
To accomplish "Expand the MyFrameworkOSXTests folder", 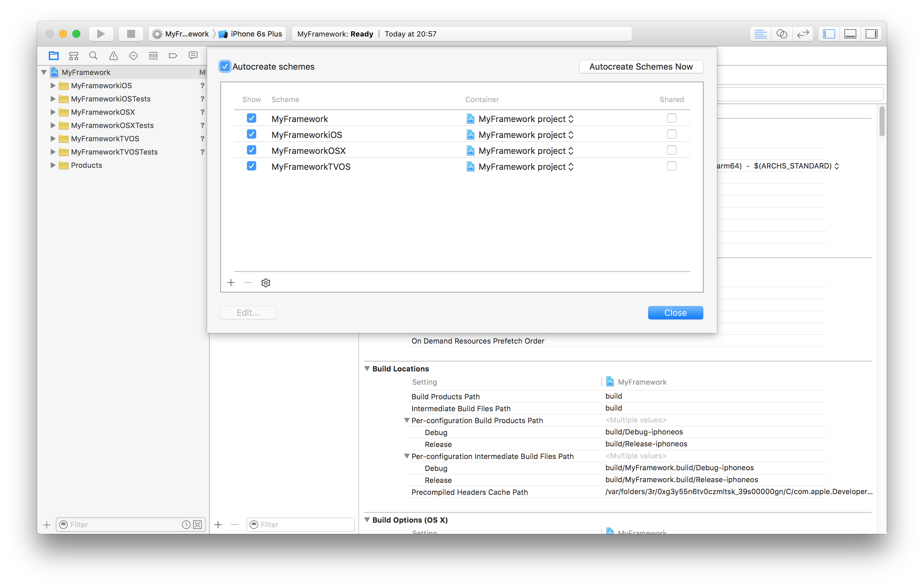I will (x=53, y=125).
